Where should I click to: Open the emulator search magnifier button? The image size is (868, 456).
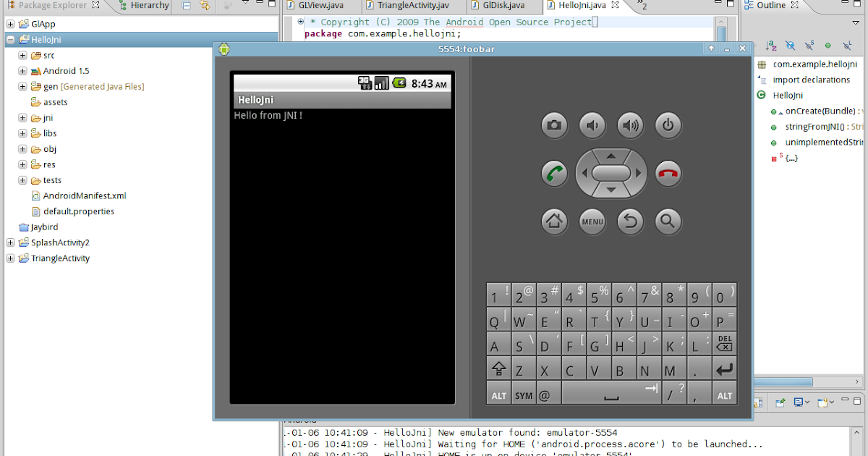coord(668,221)
